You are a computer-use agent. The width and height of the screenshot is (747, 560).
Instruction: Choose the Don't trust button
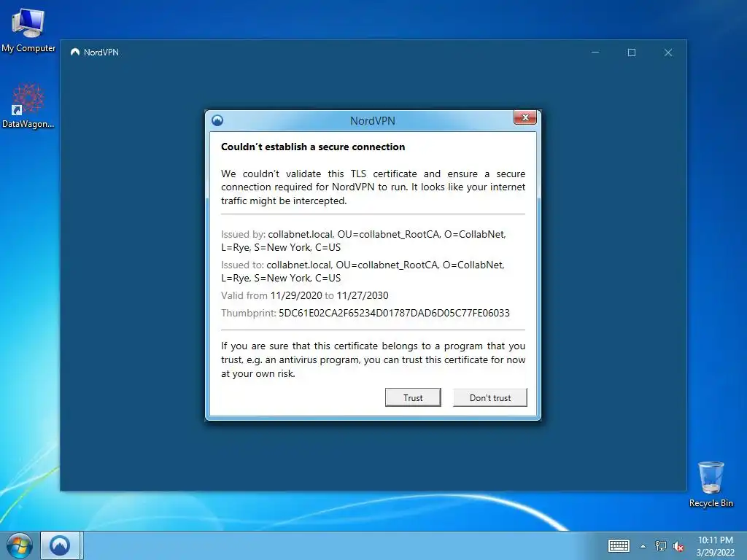click(489, 397)
